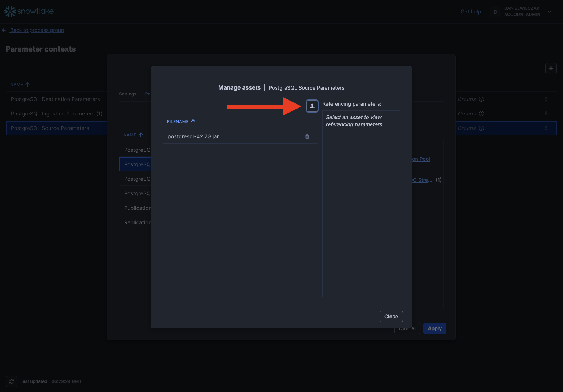The width and height of the screenshot is (563, 392).
Task: Delete the postgresql-42.7.8.jar asset
Action: (307, 136)
